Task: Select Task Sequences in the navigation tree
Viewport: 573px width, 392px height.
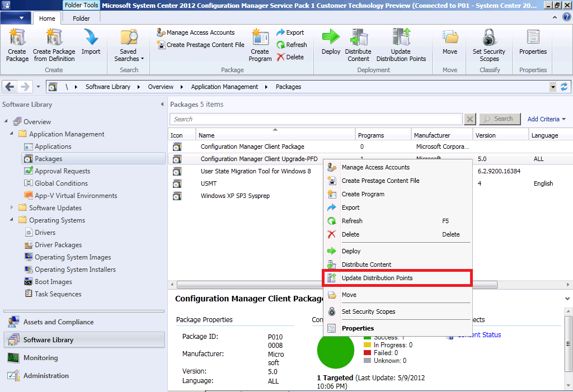Action: (58, 294)
